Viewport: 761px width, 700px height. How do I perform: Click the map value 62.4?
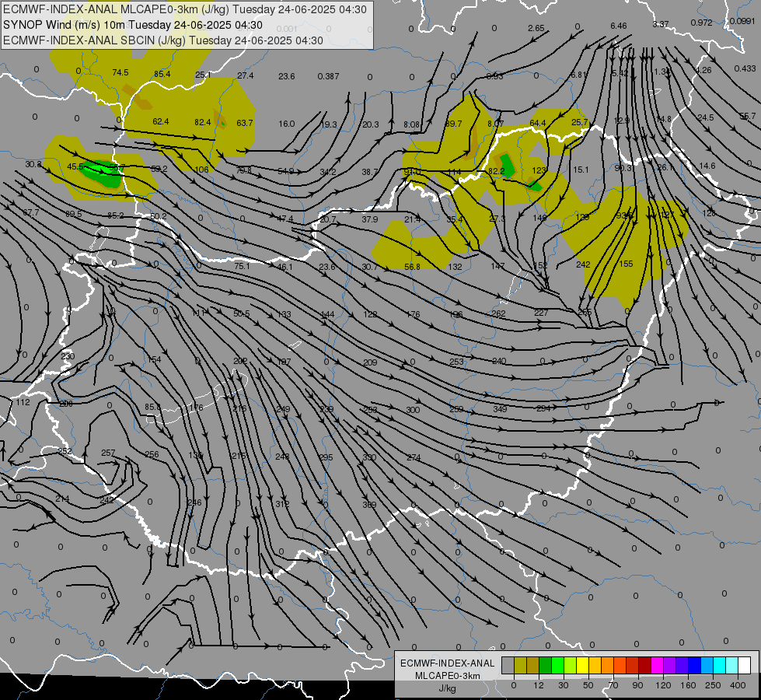tap(161, 121)
